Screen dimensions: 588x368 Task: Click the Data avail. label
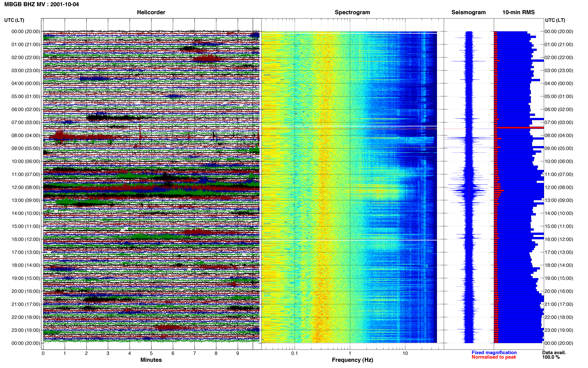coord(554,352)
